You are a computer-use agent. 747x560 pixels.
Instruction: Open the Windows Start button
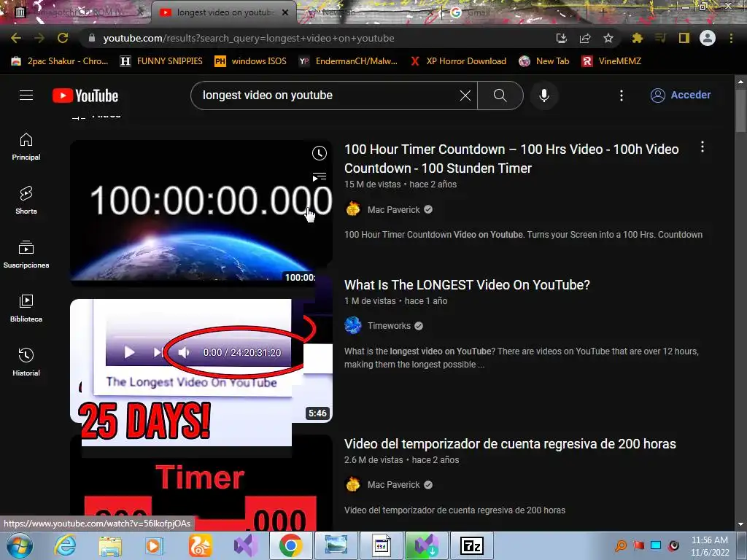(x=20, y=545)
